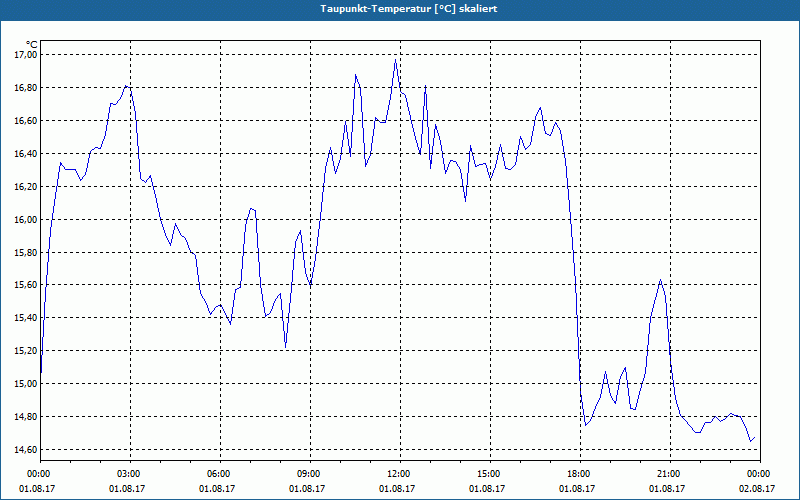Click the 16,80 y-axis label
The image size is (800, 500).
coord(26,88)
